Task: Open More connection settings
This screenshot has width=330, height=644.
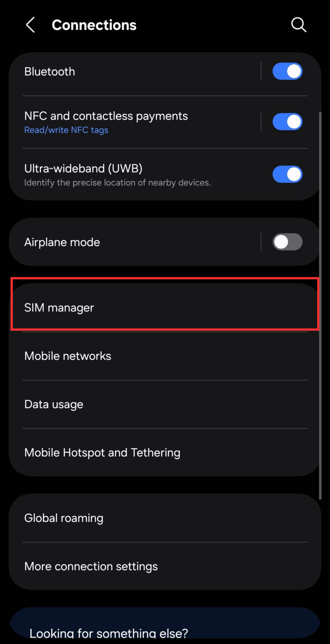Action: (165, 566)
